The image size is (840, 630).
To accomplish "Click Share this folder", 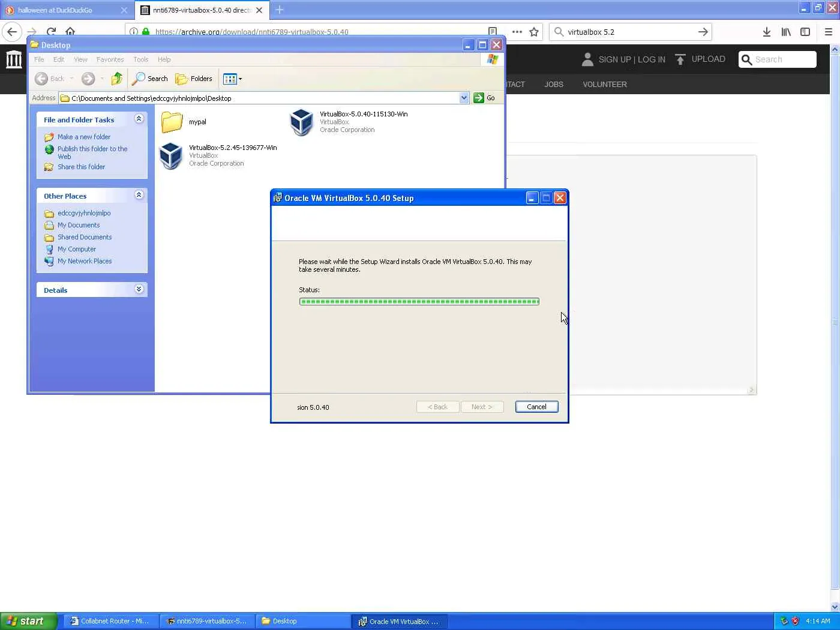I will click(x=81, y=167).
